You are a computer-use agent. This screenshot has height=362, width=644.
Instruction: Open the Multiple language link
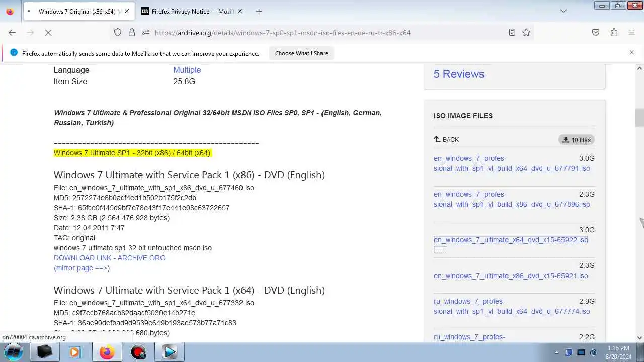tap(187, 70)
